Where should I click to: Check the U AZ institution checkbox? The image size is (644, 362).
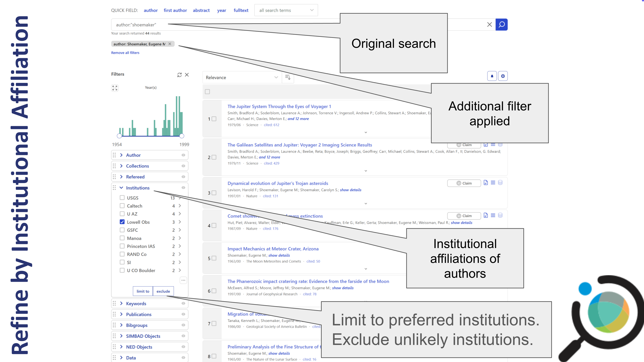coord(122,214)
